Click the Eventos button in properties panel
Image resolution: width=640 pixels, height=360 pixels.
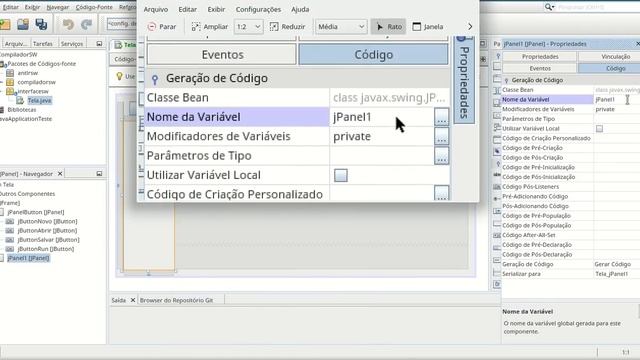(x=540, y=69)
